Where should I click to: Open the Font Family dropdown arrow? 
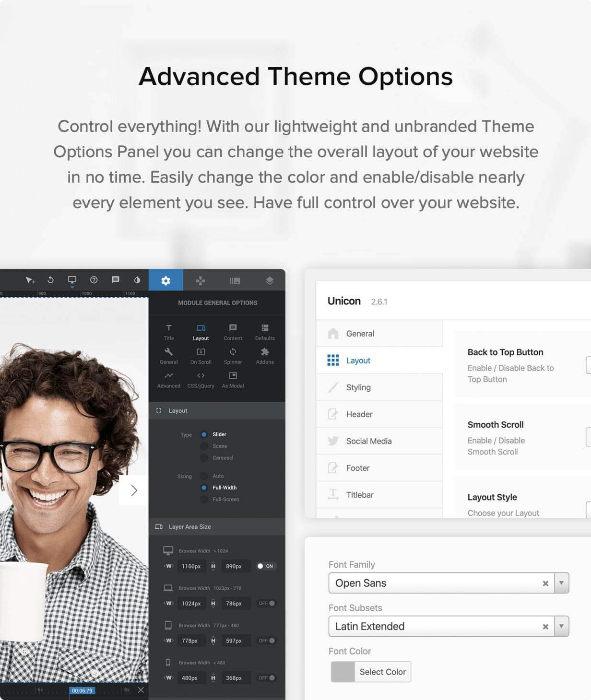click(561, 583)
